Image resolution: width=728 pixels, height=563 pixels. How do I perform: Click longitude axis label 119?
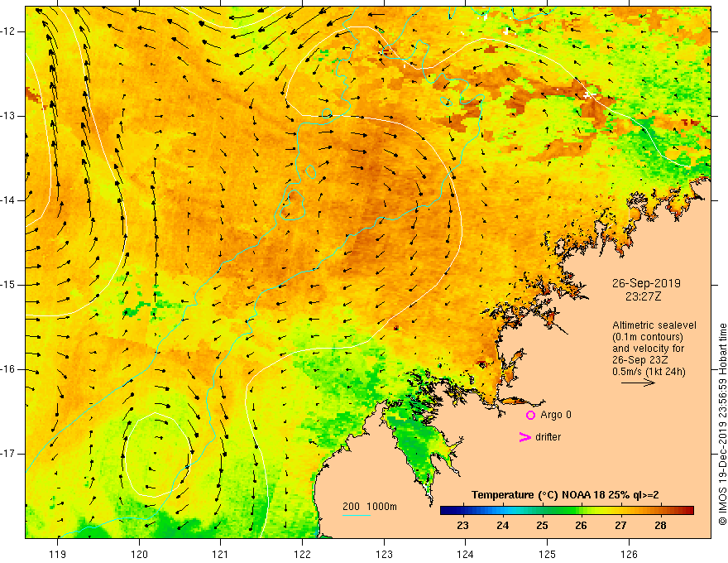pyautogui.click(x=58, y=554)
